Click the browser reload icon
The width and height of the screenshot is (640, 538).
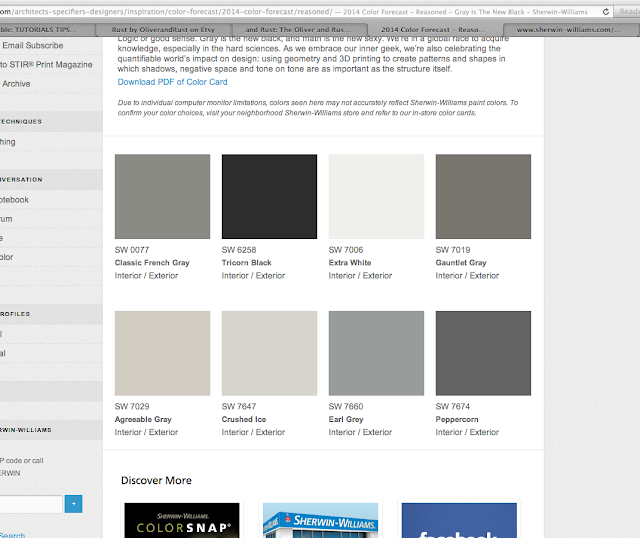tap(606, 12)
